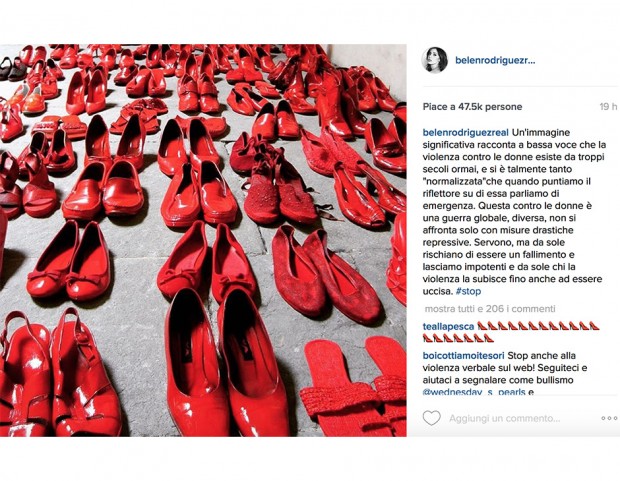The width and height of the screenshot is (620, 481).
Task: Click the 19 h timestamp
Action: 608,106
